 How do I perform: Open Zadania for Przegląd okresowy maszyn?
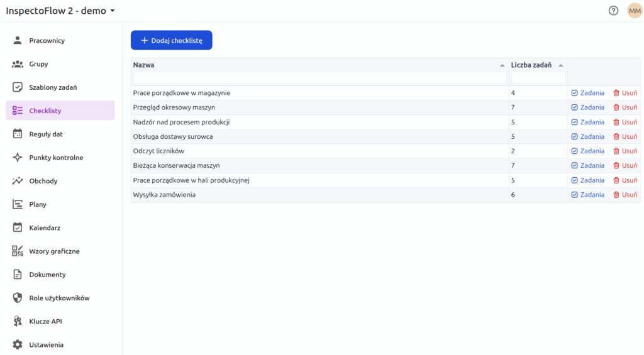588,107
